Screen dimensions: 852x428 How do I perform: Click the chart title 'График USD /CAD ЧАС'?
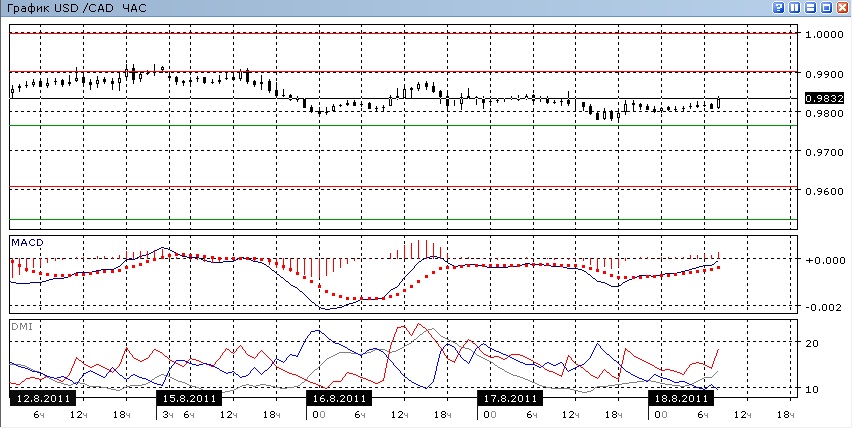77,8
